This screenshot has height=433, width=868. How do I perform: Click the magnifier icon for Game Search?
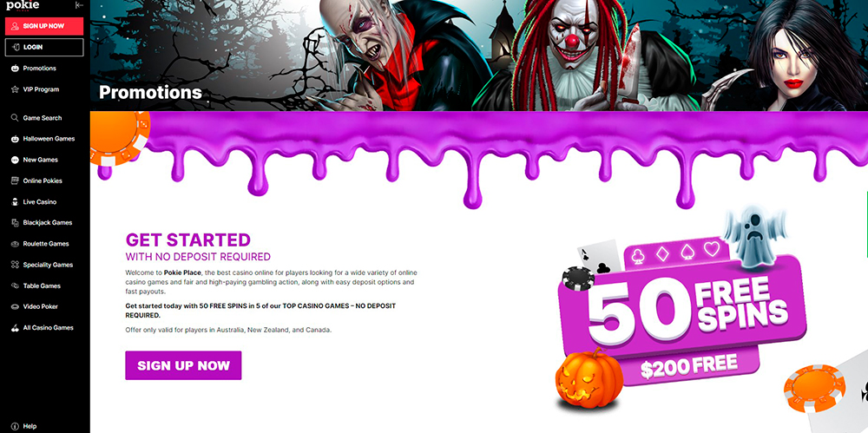point(15,118)
